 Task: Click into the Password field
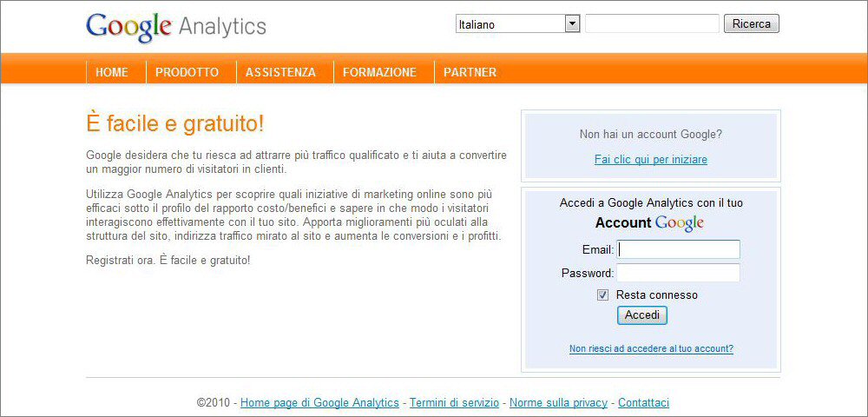click(x=679, y=273)
